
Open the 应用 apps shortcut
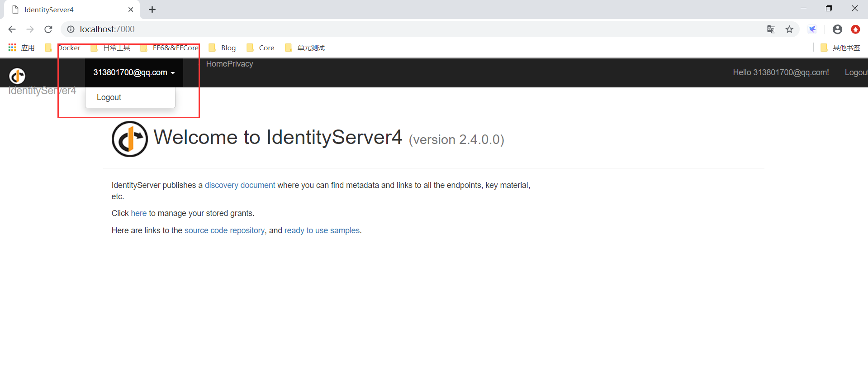[x=21, y=48]
